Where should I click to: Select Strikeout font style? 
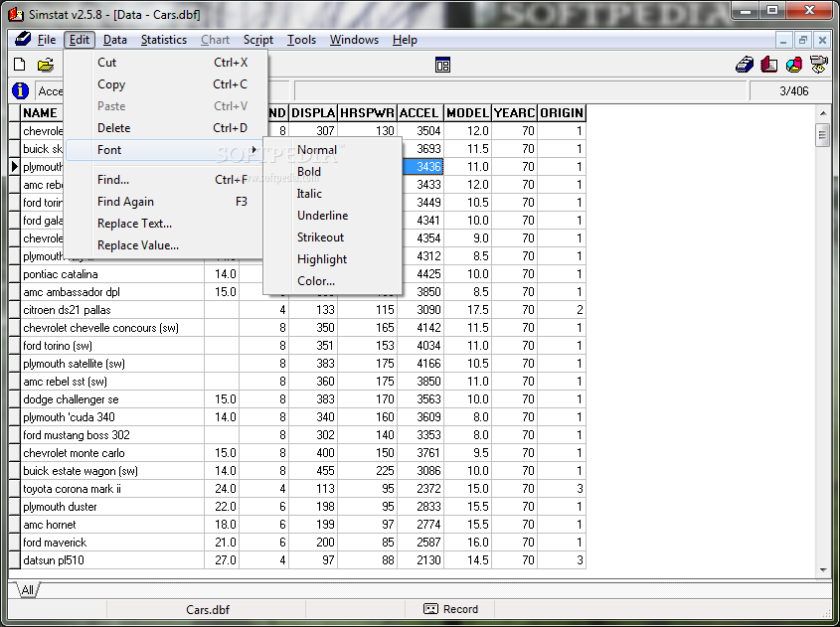coord(333,237)
